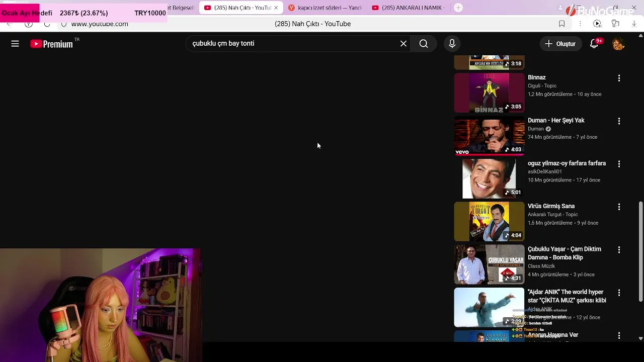This screenshot has height=362, width=644.
Task: Open options for oguz yilmaz-oy farfara
Action: click(619, 164)
